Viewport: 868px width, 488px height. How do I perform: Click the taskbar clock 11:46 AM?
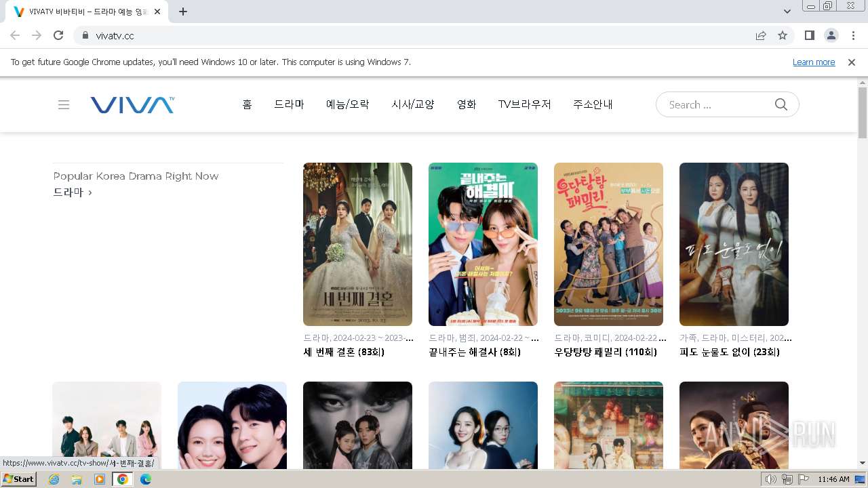pyautogui.click(x=833, y=479)
